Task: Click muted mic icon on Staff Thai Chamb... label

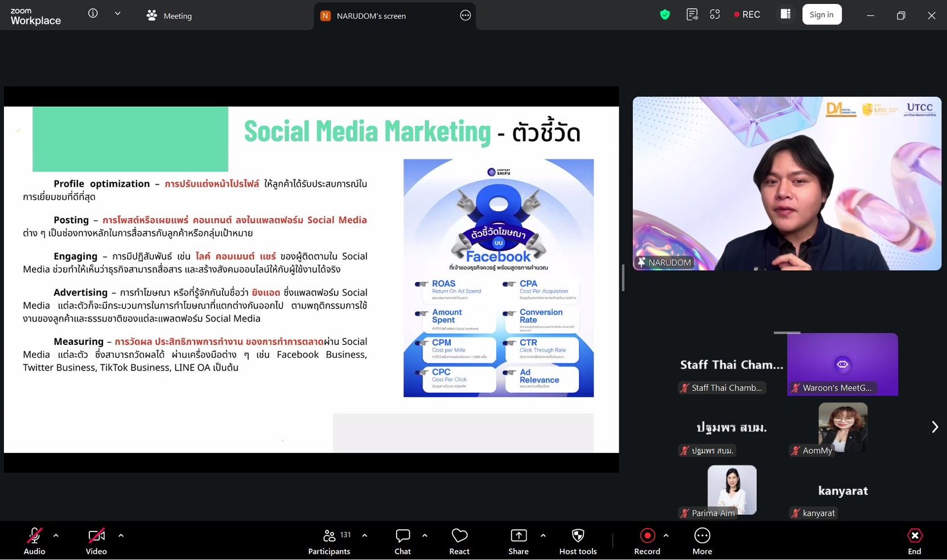Action: click(x=685, y=388)
